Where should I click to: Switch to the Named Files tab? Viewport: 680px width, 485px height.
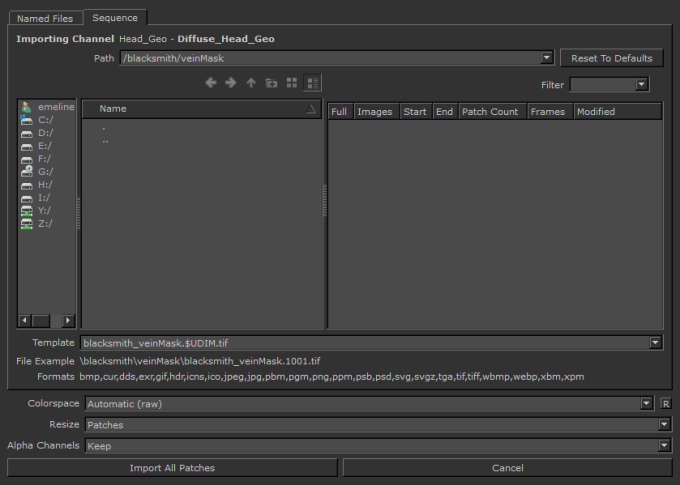pyautogui.click(x=45, y=18)
